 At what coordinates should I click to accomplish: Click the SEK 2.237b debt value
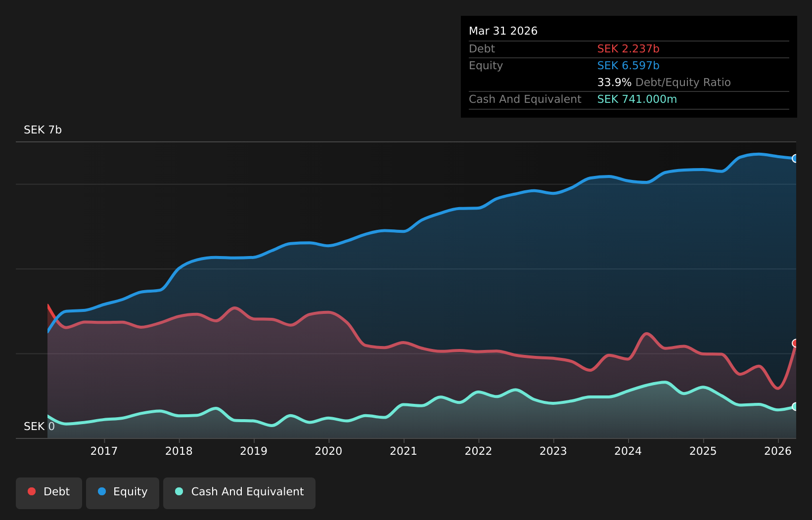[x=628, y=49]
